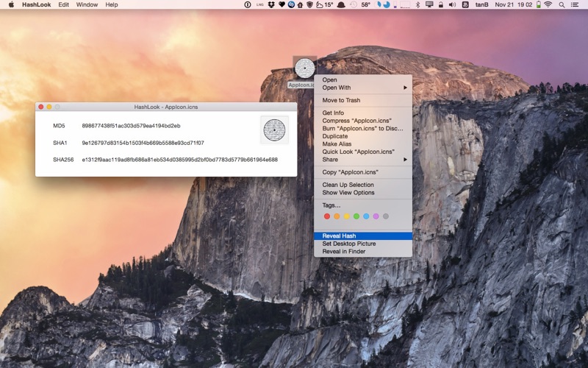The image size is (588, 368).
Task: Select Reveal Hash in context menu
Action: point(363,236)
